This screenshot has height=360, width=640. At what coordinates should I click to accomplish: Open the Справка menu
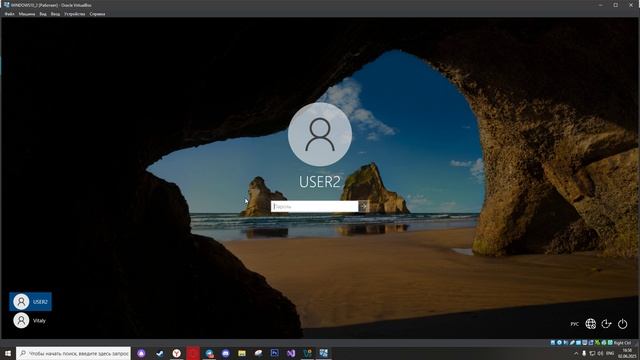(97, 14)
